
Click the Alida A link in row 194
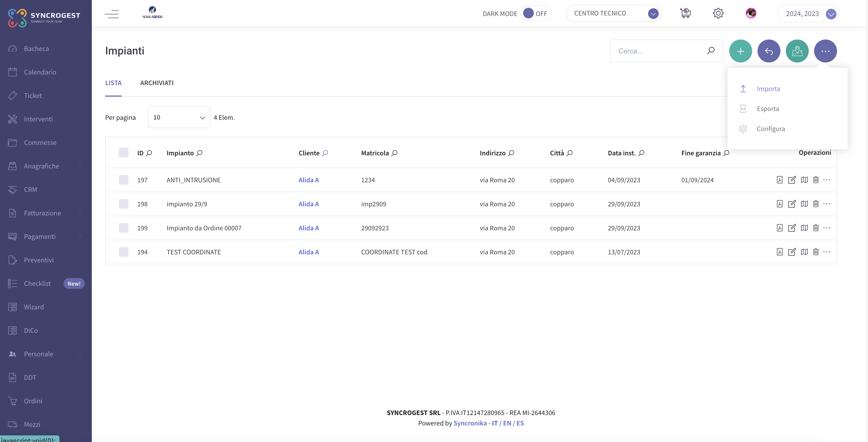click(x=308, y=252)
